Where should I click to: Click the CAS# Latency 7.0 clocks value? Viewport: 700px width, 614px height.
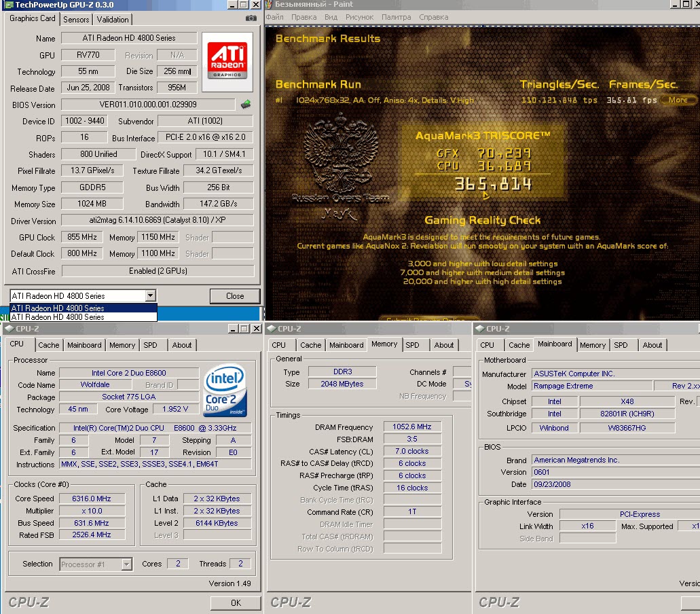point(412,452)
